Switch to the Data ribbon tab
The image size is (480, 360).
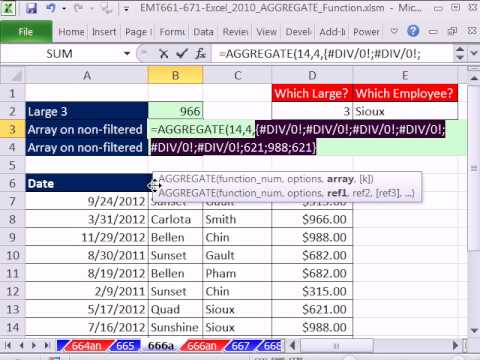(203, 32)
